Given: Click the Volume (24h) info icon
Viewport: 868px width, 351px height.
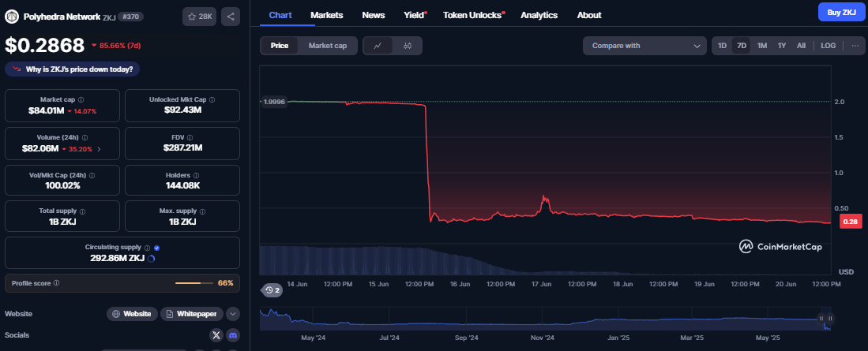Looking at the screenshot, I should (x=85, y=137).
